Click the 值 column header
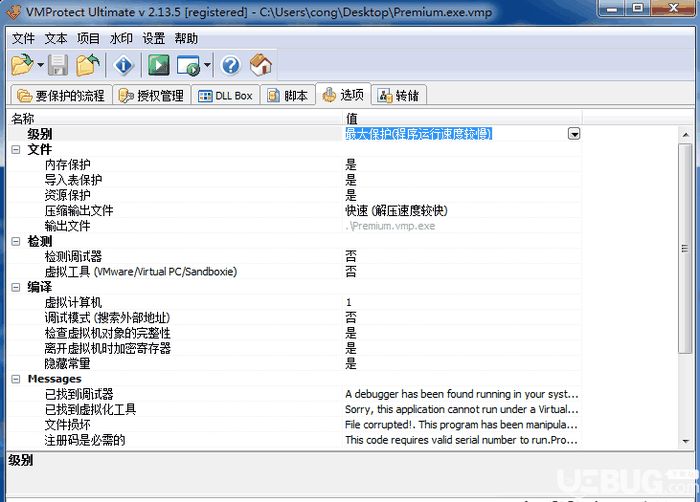Screen dimensions: 700x502 (x=462, y=118)
